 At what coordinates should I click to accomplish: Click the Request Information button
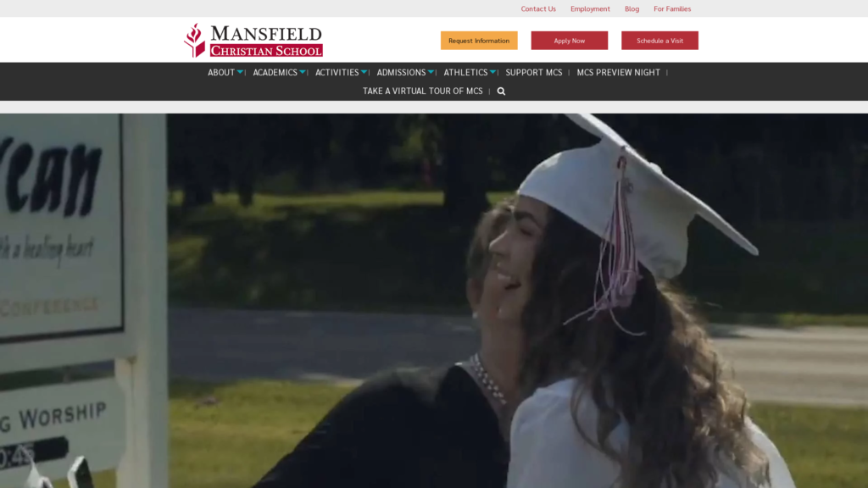[479, 41]
